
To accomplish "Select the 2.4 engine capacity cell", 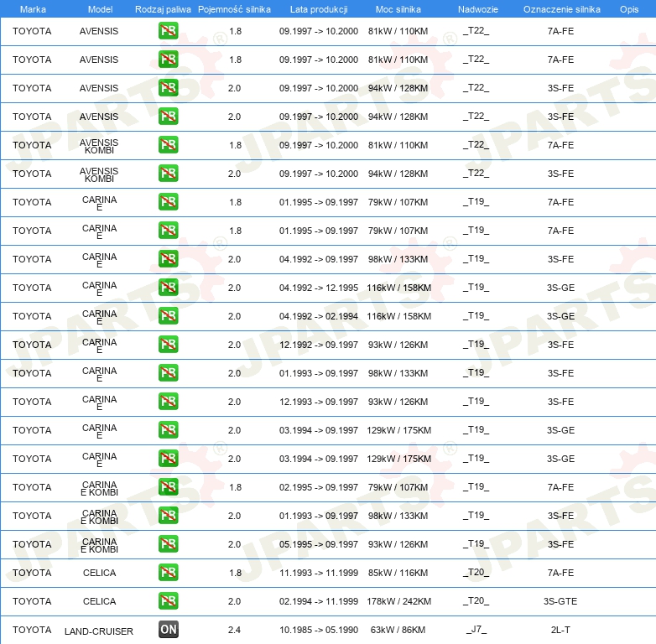I will point(234,630).
